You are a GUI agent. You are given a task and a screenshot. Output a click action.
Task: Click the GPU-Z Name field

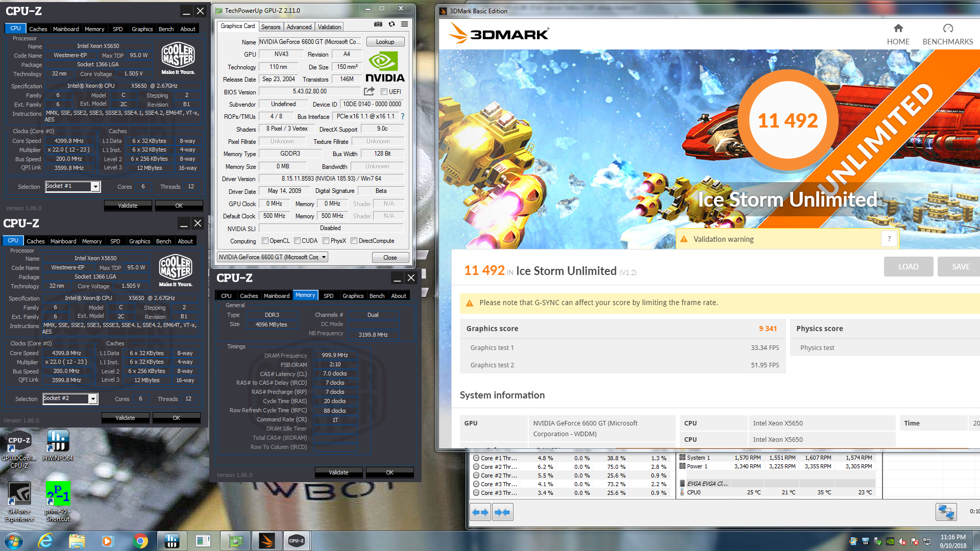pyautogui.click(x=310, y=42)
